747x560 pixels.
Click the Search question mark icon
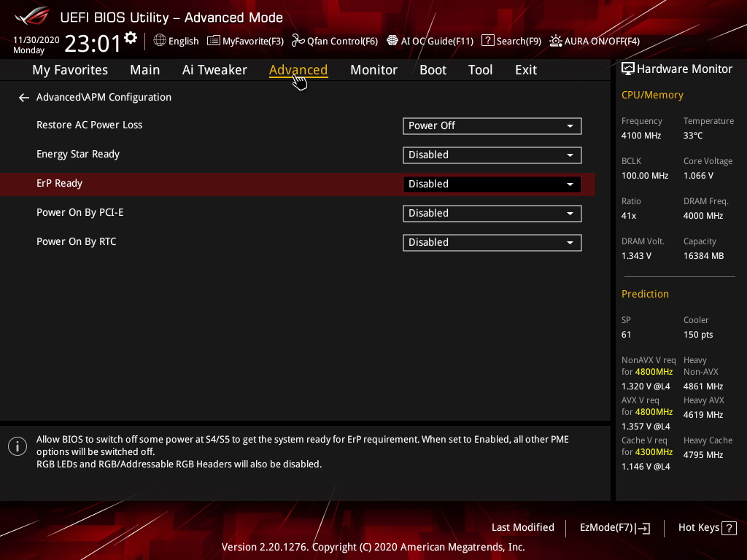click(487, 41)
